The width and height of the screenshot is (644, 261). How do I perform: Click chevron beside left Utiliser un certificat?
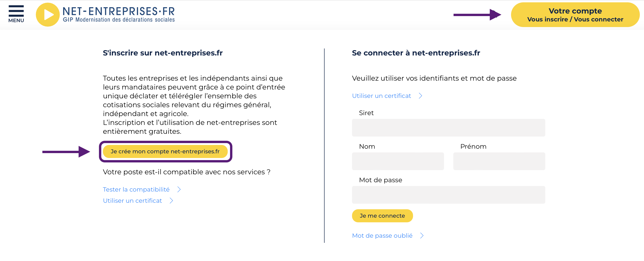[x=171, y=201]
